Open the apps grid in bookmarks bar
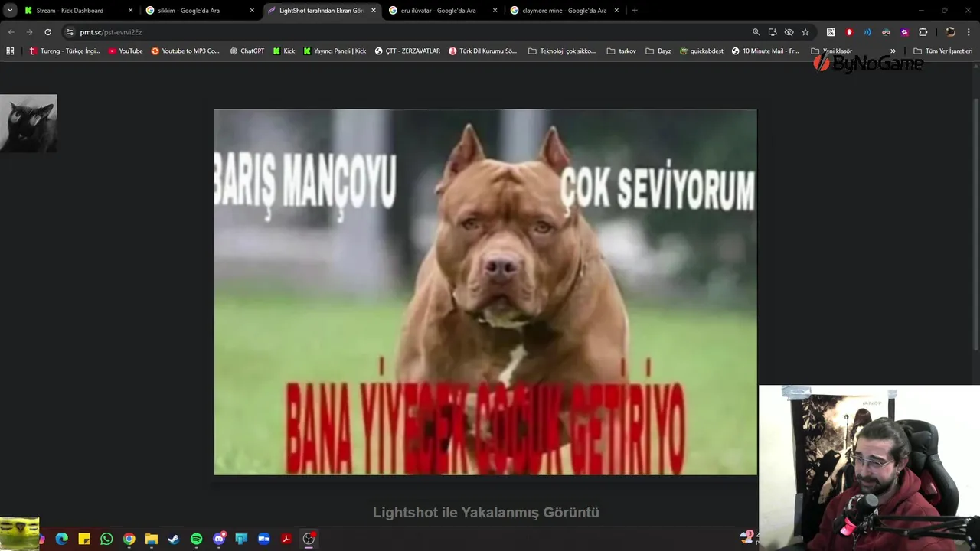980x551 pixels. click(10, 51)
